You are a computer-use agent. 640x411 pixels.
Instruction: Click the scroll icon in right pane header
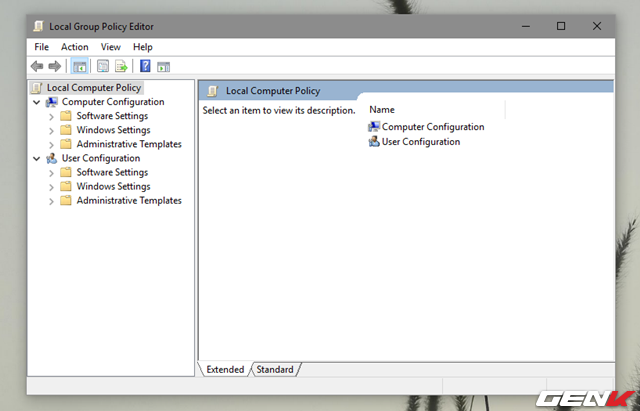click(212, 91)
